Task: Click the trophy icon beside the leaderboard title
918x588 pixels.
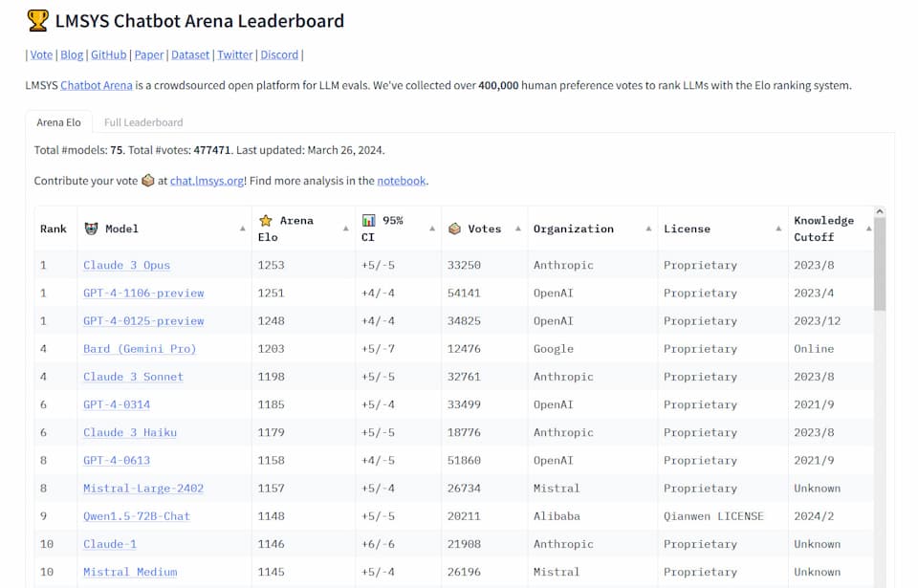Action: click(37, 20)
